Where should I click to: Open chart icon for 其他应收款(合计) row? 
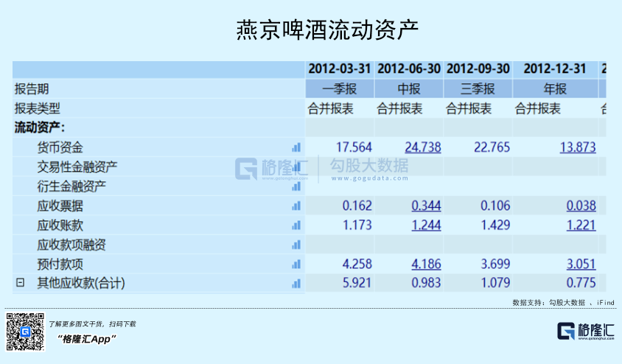pyautogui.click(x=296, y=283)
